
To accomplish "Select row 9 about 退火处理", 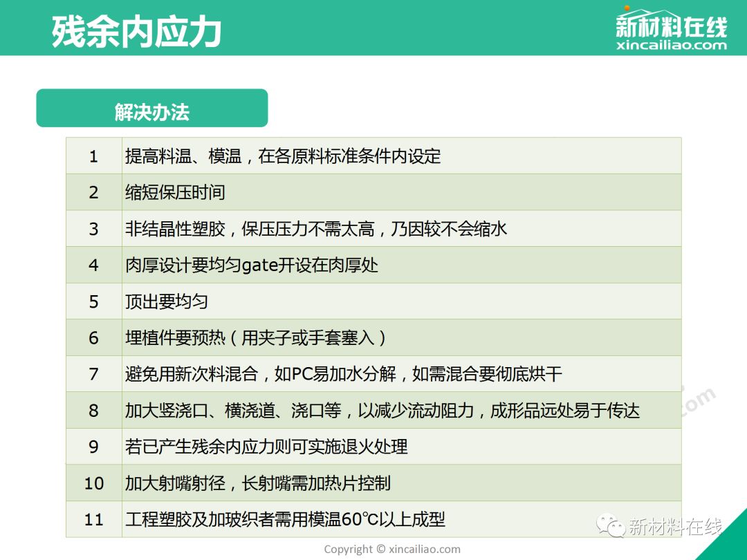I will click(266, 447).
